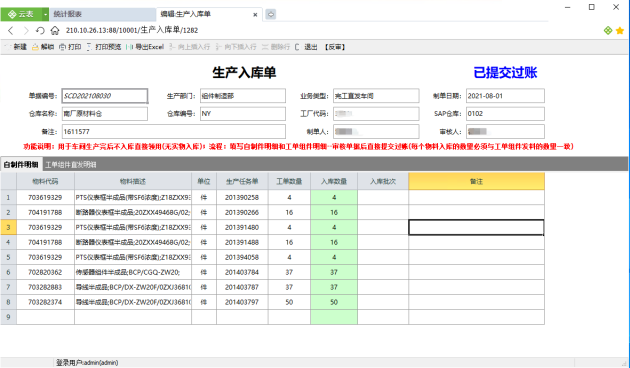The height and width of the screenshot is (368, 630).
Task: Click the 解锁 unlock toolbar button
Action: pos(43,47)
